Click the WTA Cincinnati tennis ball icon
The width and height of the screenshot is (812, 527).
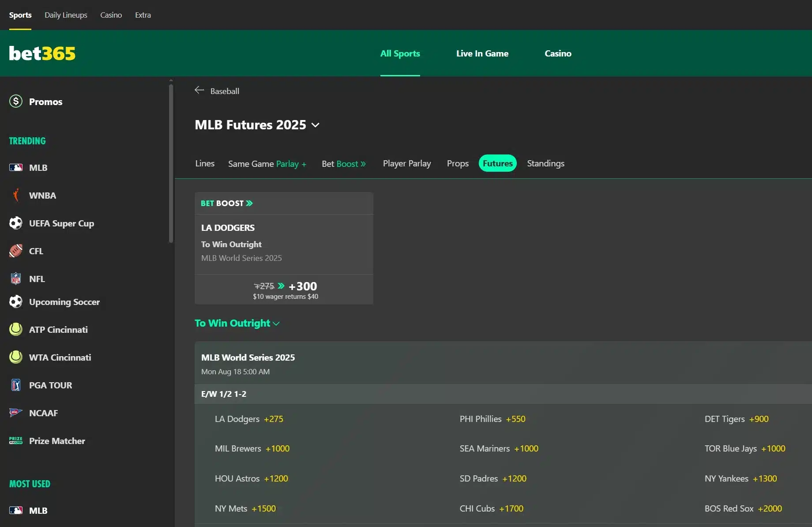click(16, 357)
